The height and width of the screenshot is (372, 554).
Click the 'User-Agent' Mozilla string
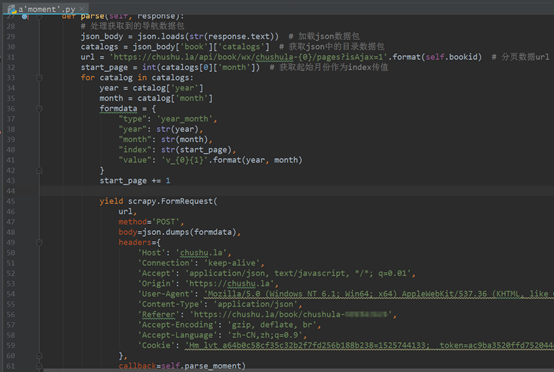coord(379,294)
